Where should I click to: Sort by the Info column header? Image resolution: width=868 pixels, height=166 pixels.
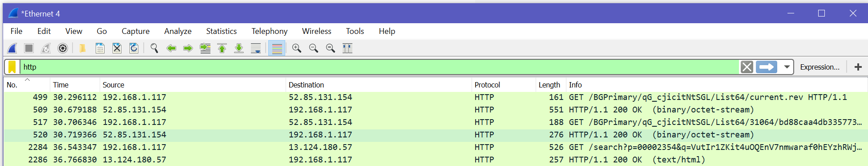[x=717, y=85]
